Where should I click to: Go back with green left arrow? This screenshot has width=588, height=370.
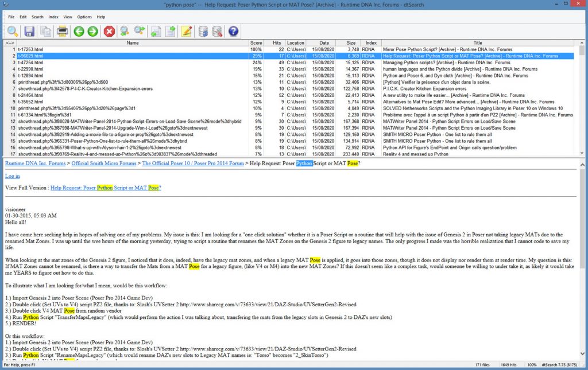pyautogui.click(x=79, y=31)
